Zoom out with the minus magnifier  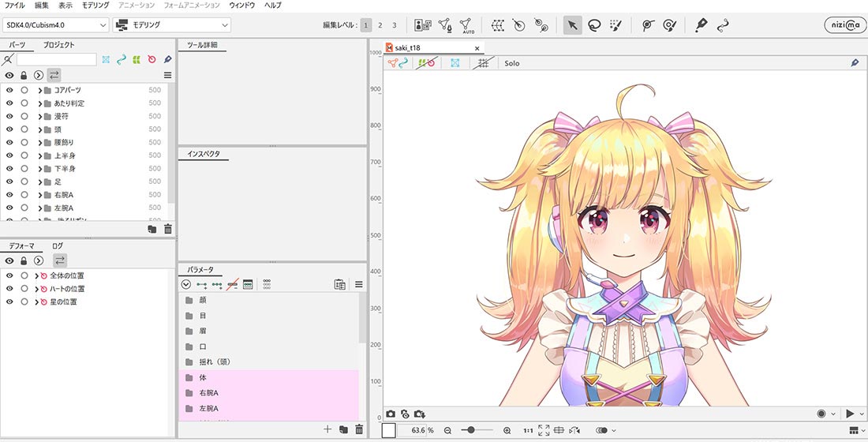pyautogui.click(x=447, y=430)
